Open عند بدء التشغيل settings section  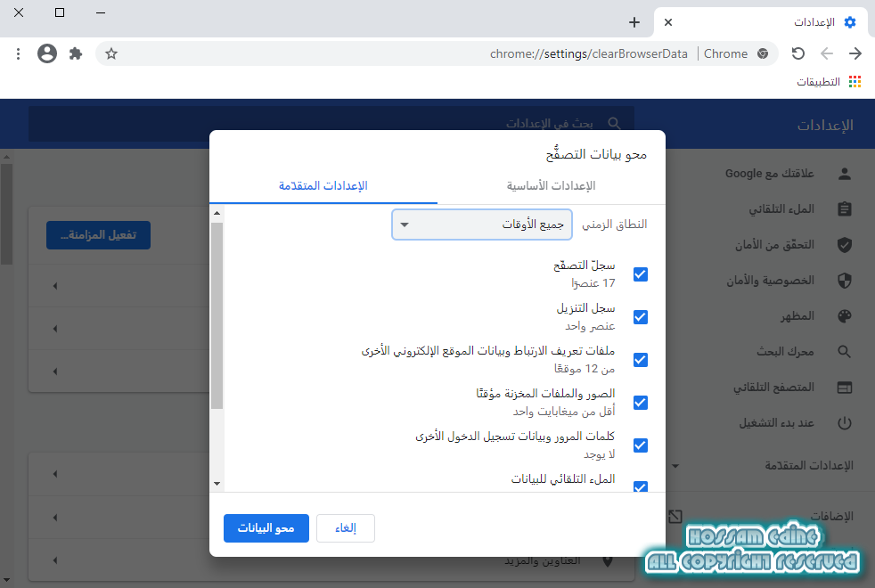(x=776, y=423)
